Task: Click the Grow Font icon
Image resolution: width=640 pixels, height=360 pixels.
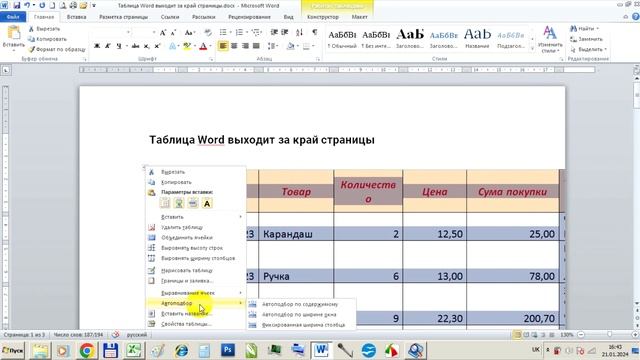Action: pyautogui.click(x=163, y=33)
